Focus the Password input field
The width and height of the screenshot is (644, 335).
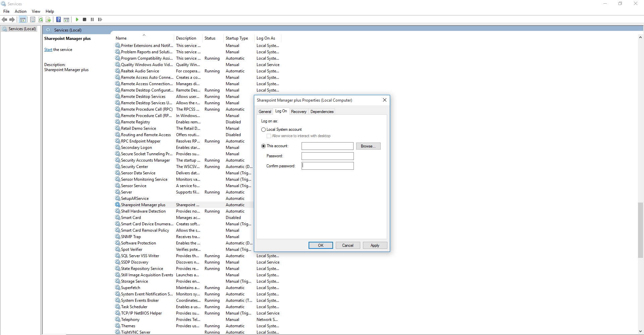(327, 156)
